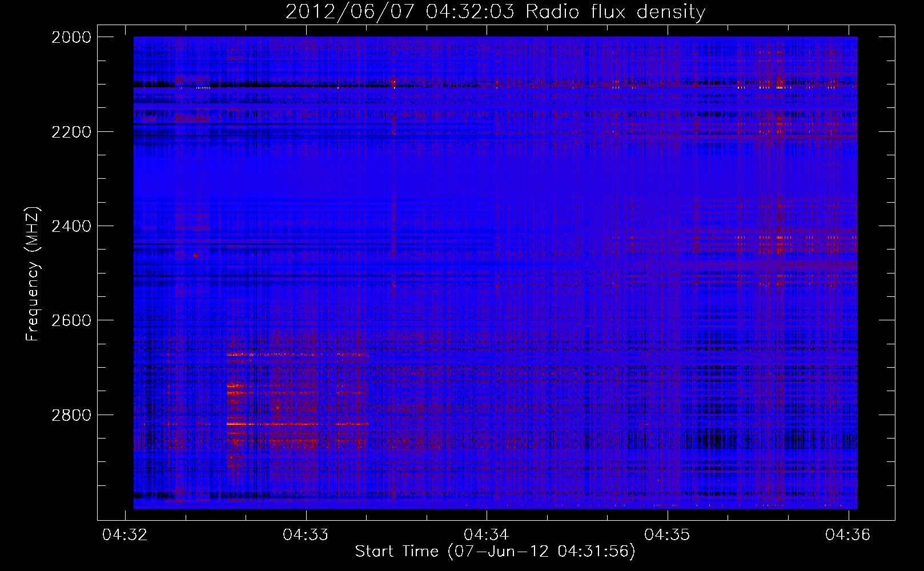This screenshot has width=924, height=571.
Task: Select the 2000 frequency tick label
Action: click(x=71, y=37)
